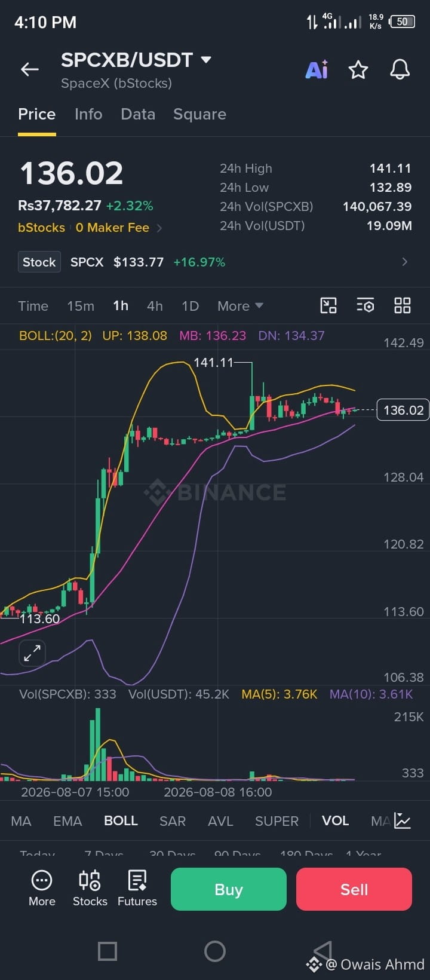Open More menu at bottom

coord(42,889)
